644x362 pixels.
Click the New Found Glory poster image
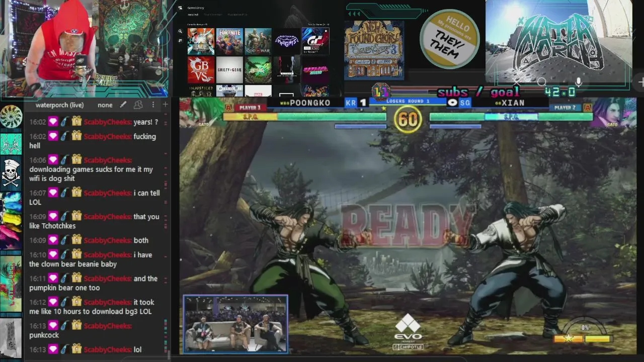click(374, 50)
